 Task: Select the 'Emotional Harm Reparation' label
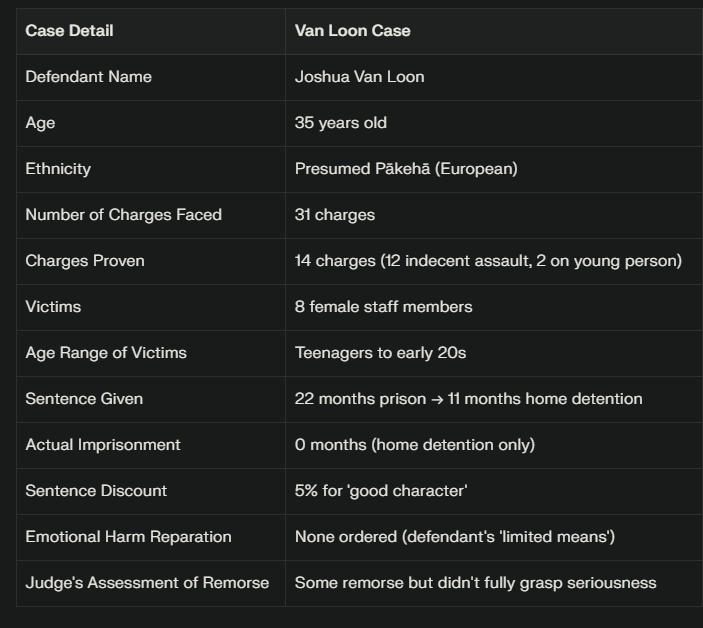point(128,536)
